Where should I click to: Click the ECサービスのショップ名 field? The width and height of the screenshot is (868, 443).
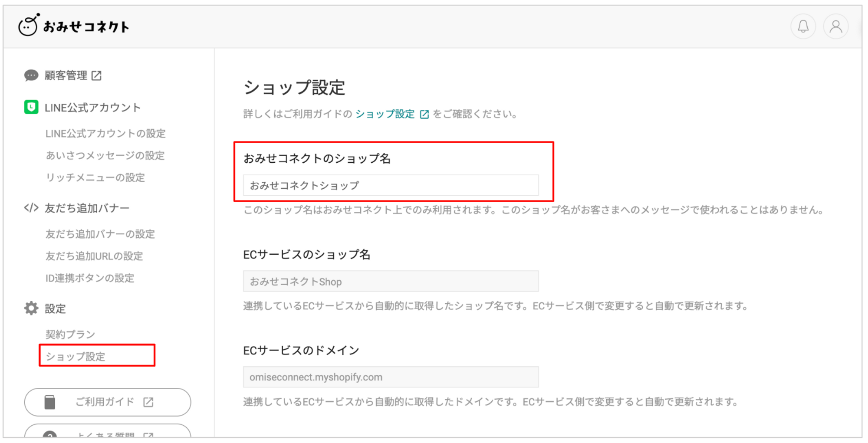[x=391, y=282]
